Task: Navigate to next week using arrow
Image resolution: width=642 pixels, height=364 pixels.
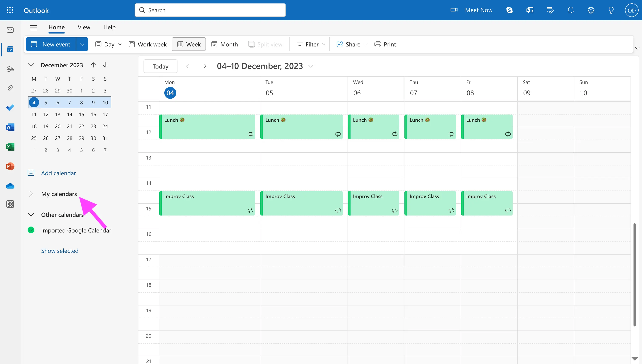Action: [x=204, y=66]
